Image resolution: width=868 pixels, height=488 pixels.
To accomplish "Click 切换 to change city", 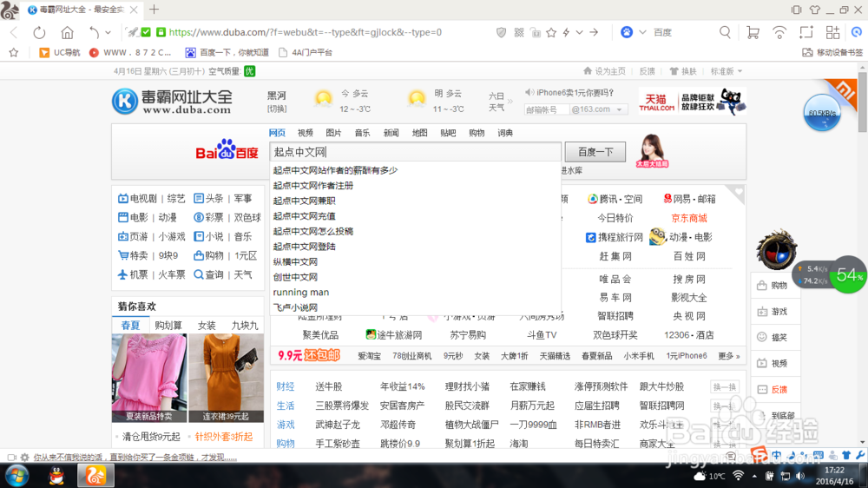I will (277, 109).
